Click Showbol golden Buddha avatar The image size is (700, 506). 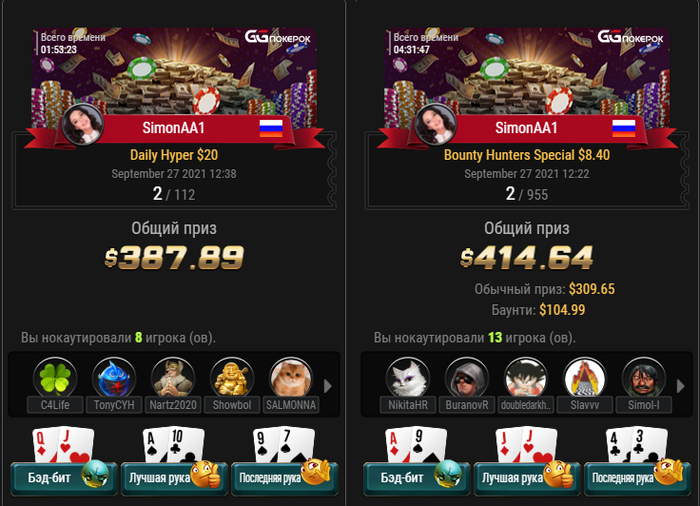click(x=232, y=378)
